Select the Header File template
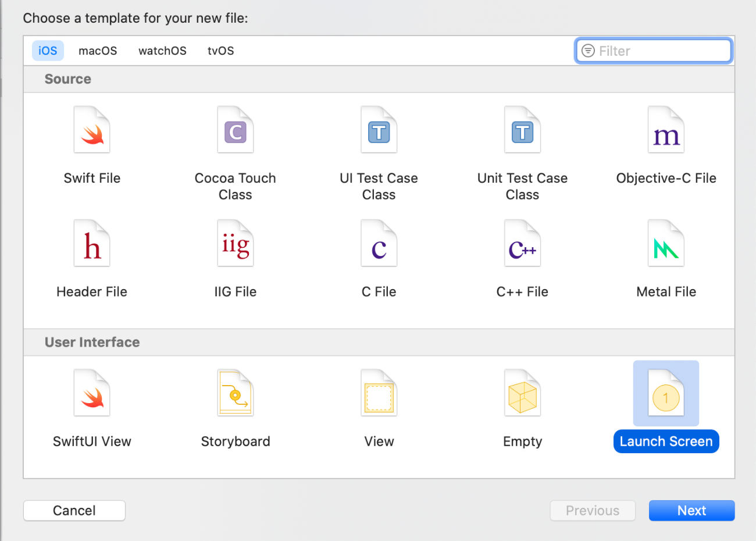Image resolution: width=756 pixels, height=541 pixels. [x=92, y=244]
